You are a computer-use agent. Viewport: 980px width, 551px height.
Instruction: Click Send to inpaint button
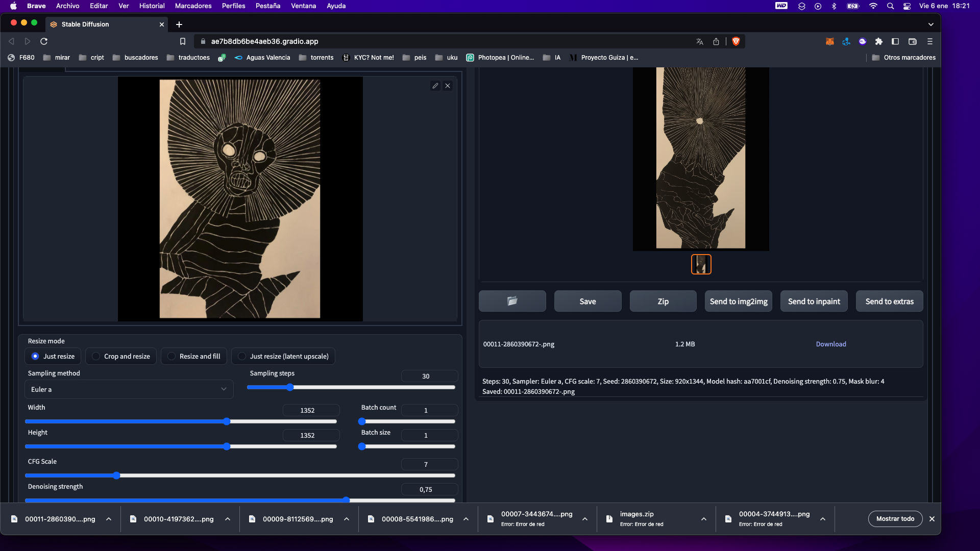coord(814,301)
